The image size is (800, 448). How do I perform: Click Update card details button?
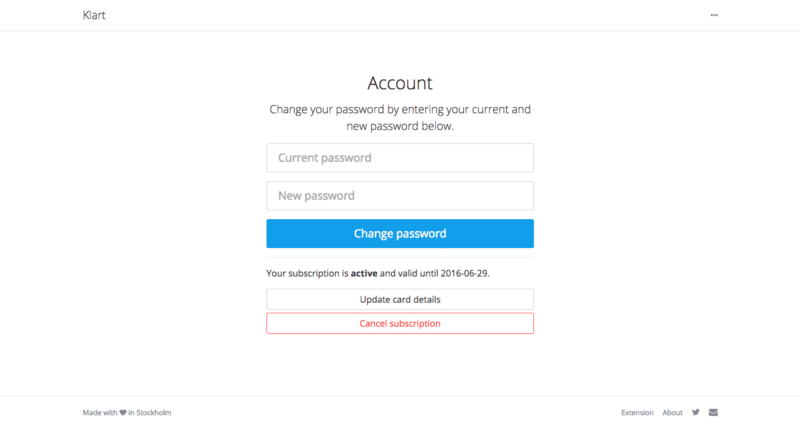[x=400, y=300]
